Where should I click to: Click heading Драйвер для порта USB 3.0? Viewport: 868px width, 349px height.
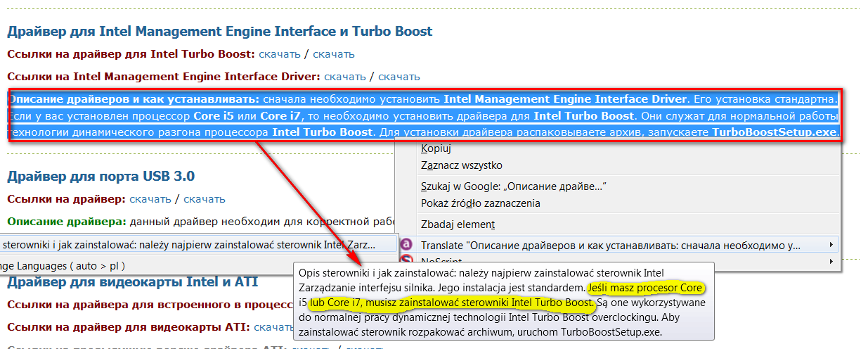[x=101, y=176]
